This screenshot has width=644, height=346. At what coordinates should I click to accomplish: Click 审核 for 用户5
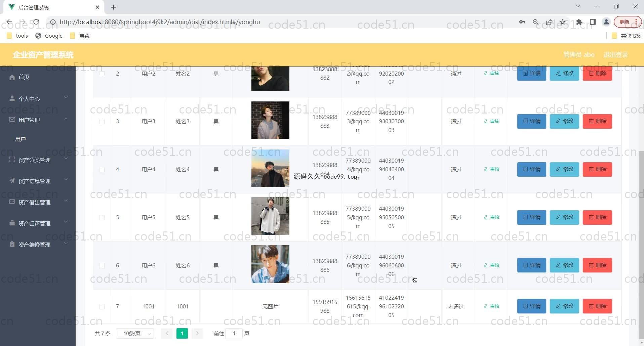(491, 217)
